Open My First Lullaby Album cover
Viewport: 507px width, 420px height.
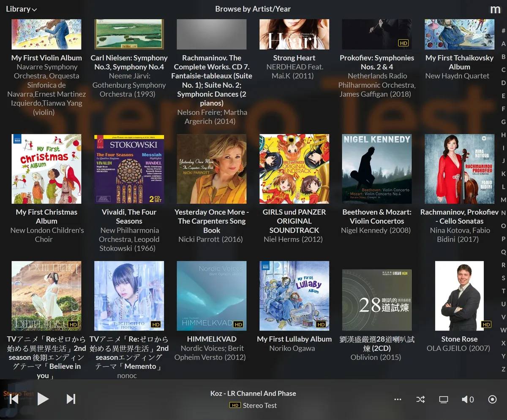[294, 296]
